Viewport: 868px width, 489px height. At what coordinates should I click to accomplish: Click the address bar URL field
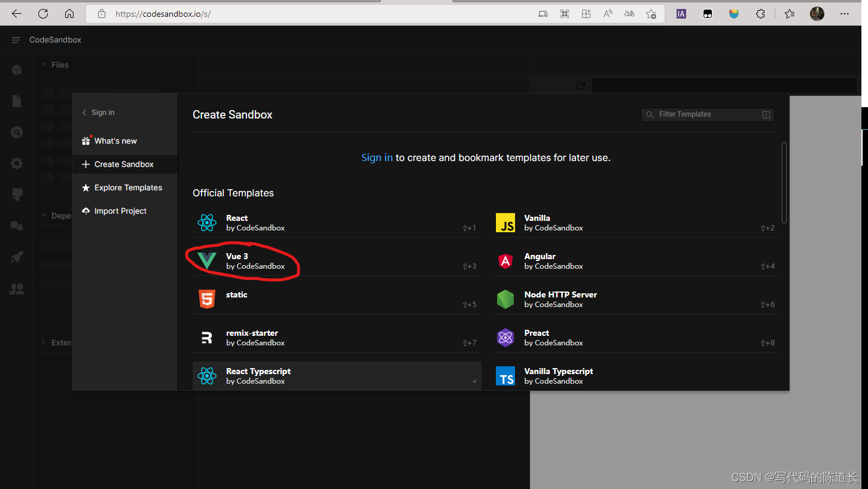tap(311, 13)
